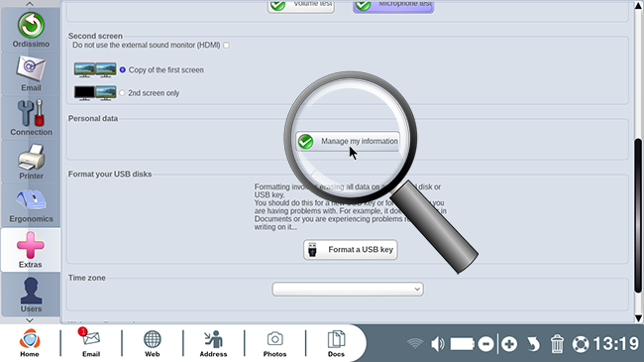Open the trash bin icon
Viewport: 644px width, 362px height.
557,344
